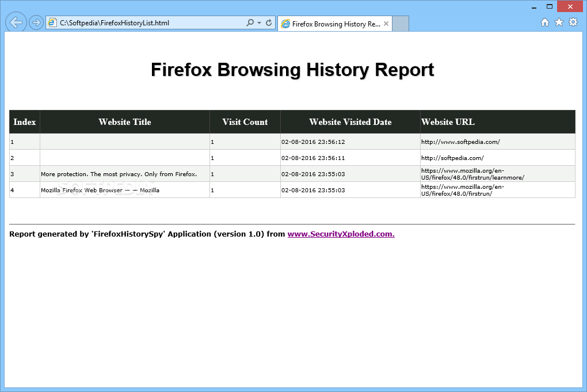Click the 'Report generated by FirefoxHistorySpy' text
The height and width of the screenshot is (392, 587).
click(x=147, y=234)
